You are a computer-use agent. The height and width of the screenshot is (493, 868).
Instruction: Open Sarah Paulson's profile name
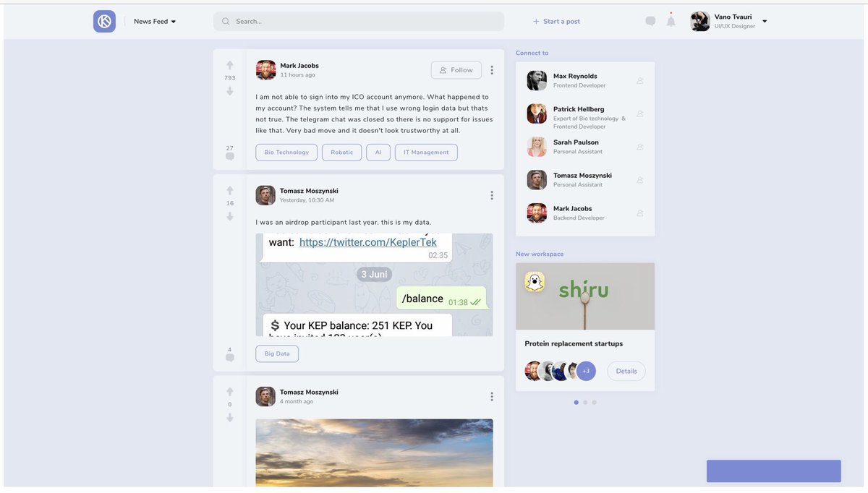(x=576, y=142)
